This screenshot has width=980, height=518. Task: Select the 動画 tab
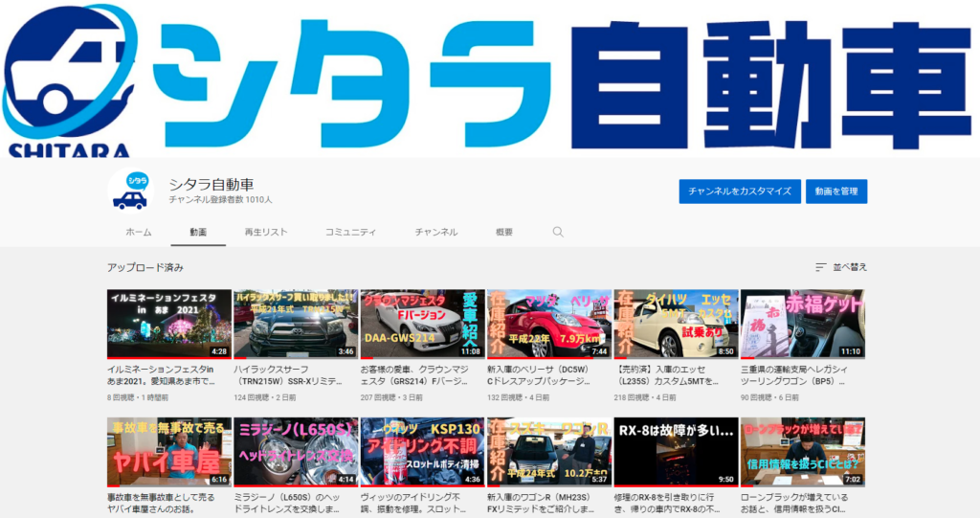pyautogui.click(x=198, y=232)
